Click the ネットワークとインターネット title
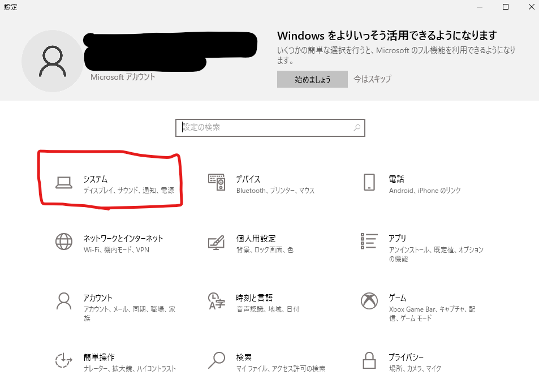 click(123, 238)
